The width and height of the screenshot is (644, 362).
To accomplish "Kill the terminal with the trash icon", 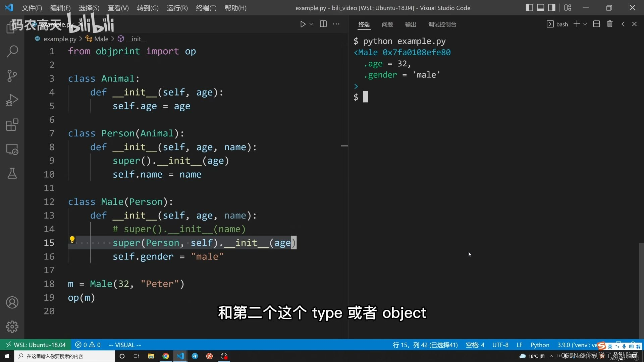I will [610, 24].
